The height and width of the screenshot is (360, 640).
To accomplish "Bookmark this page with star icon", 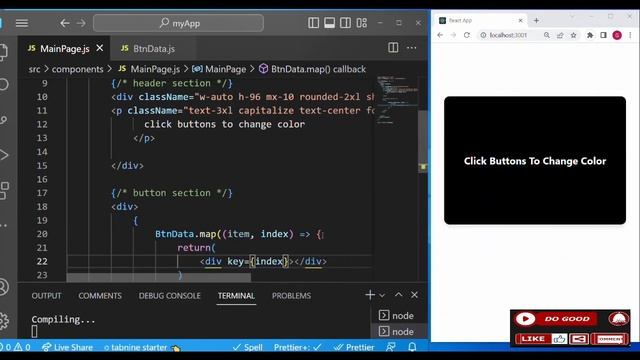I will click(x=573, y=35).
